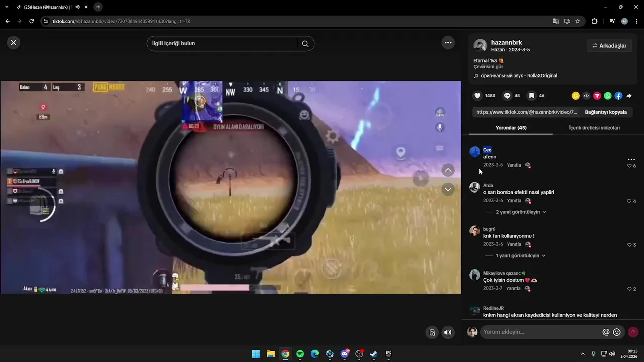Go to next video with down arrow
Screen dimensions: 644x362
tap(448, 189)
